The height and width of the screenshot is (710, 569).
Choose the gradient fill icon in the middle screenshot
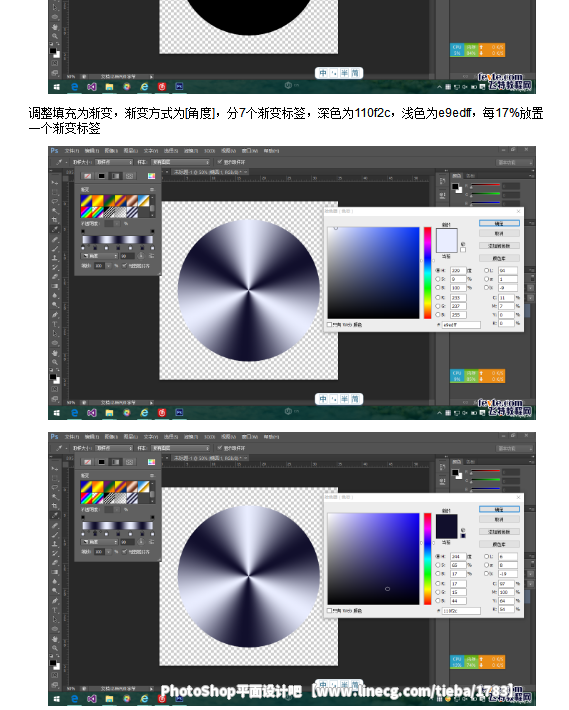point(115,176)
